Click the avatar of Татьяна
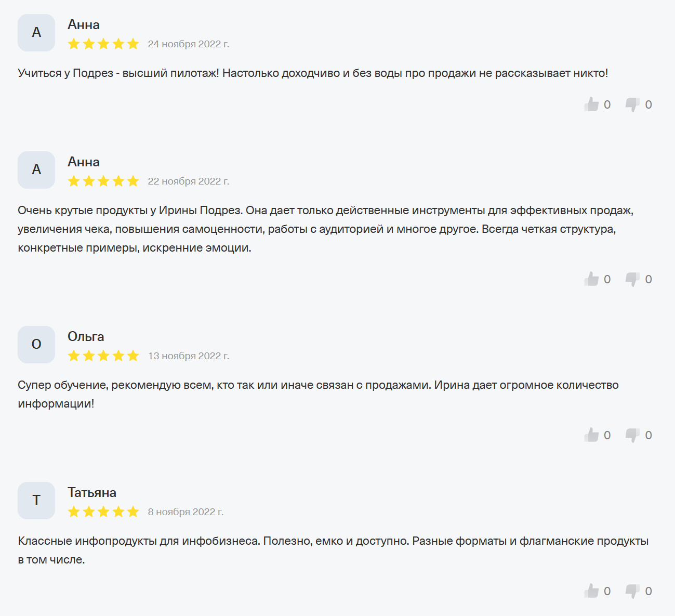 [36, 501]
